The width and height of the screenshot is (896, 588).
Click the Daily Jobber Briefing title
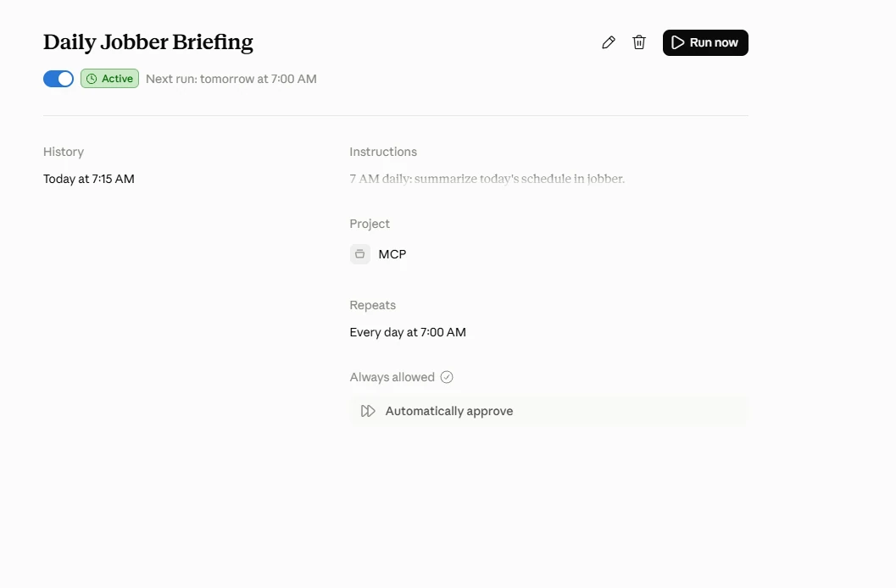coord(148,42)
